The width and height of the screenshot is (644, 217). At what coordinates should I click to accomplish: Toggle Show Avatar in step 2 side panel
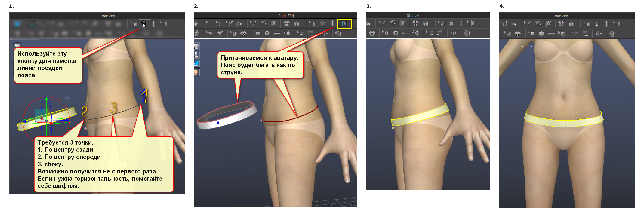[196, 55]
